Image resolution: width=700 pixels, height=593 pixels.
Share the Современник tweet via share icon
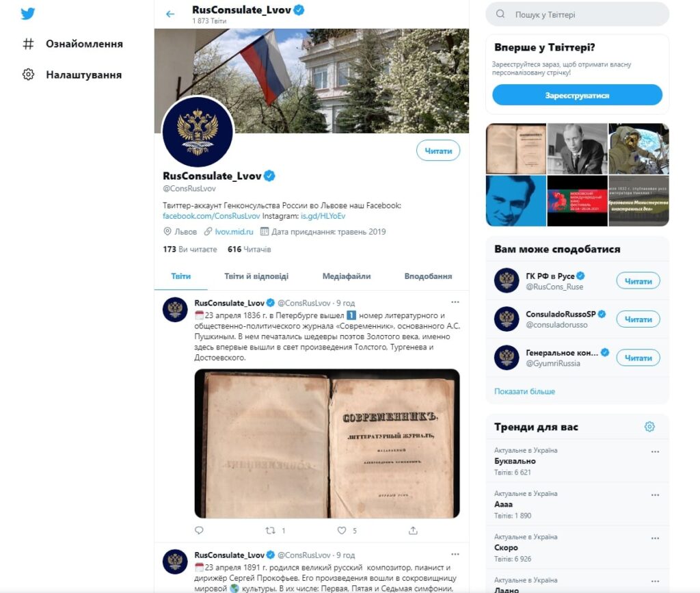pos(413,531)
